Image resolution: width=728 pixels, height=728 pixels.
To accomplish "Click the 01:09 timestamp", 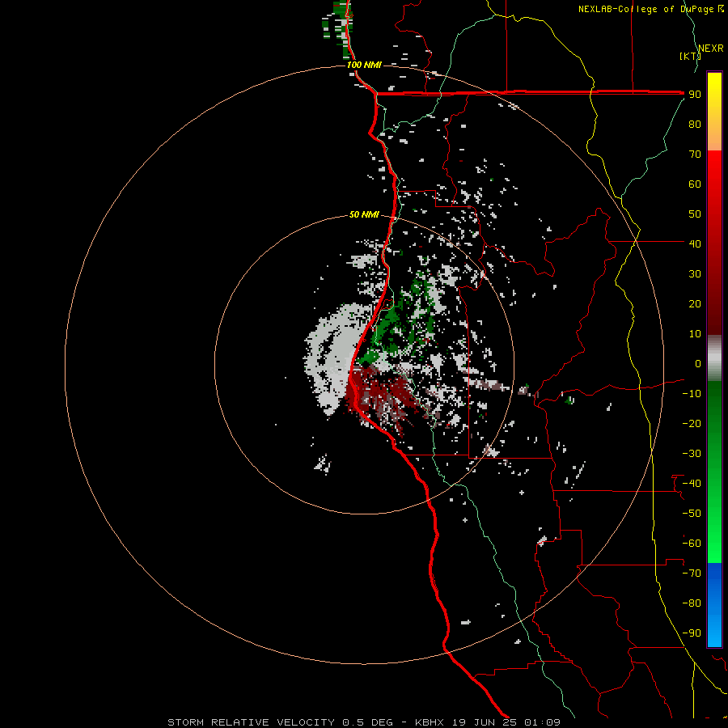I will (542, 722).
